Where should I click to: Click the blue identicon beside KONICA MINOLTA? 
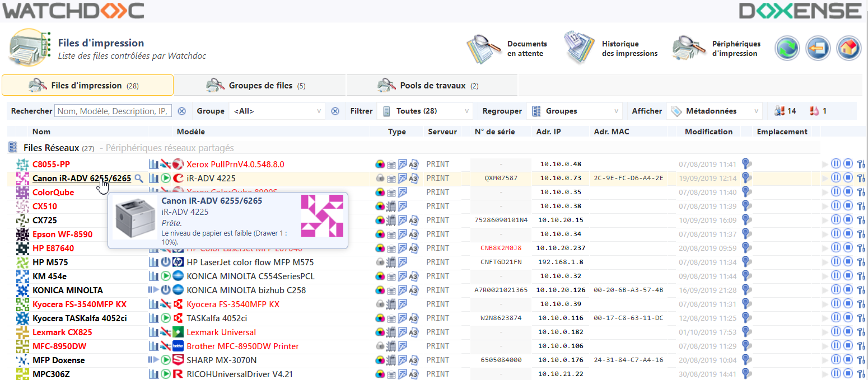coord(22,290)
